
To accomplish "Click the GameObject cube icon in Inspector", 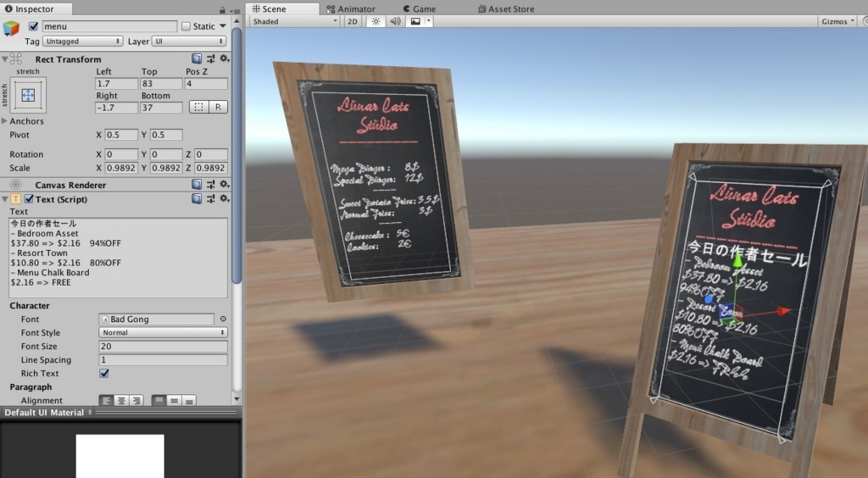I will (11, 28).
